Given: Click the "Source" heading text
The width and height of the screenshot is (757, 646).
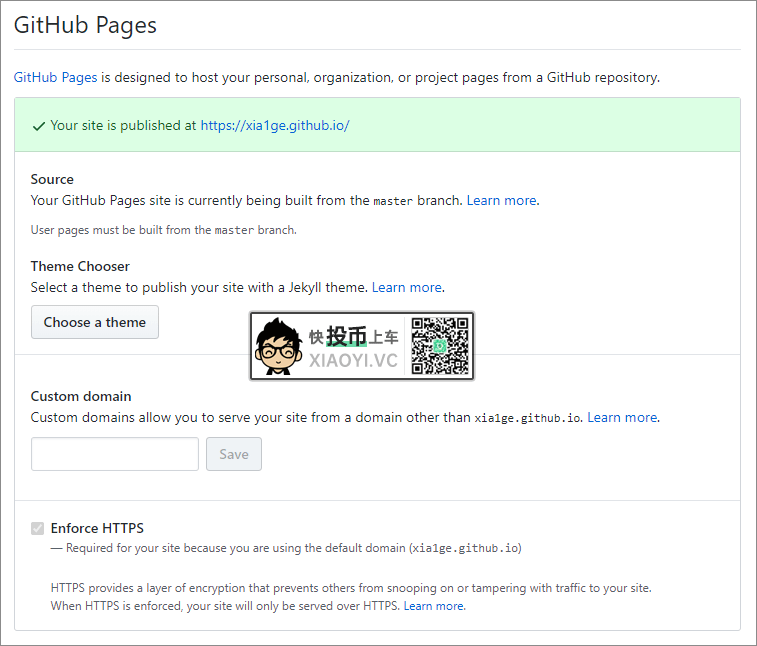Looking at the screenshot, I should click(x=52, y=179).
